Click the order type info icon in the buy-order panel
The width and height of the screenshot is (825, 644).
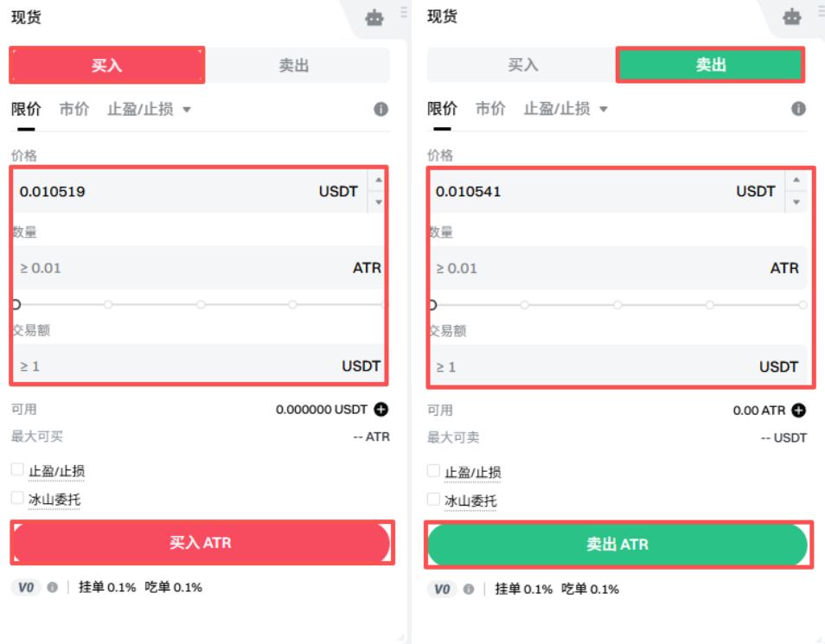[x=381, y=110]
